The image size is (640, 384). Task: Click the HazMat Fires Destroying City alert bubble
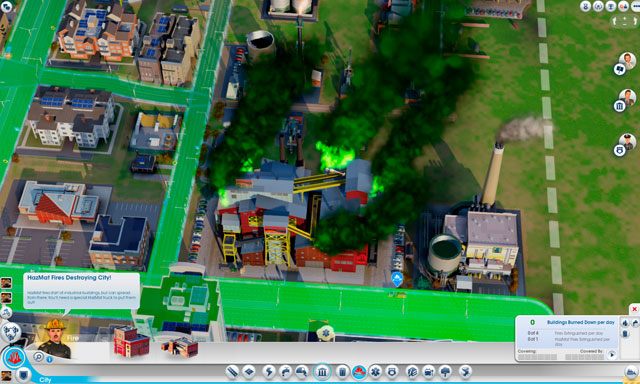point(82,291)
